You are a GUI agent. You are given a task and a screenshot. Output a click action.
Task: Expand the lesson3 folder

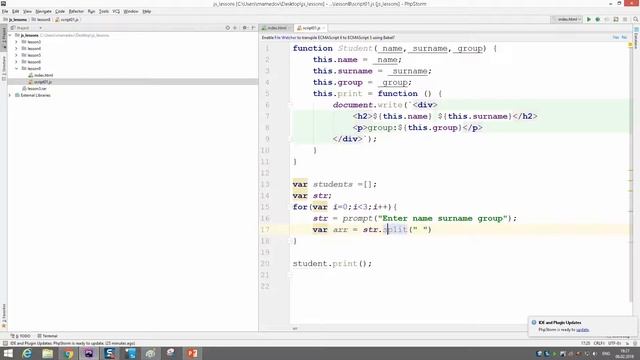(16, 42)
